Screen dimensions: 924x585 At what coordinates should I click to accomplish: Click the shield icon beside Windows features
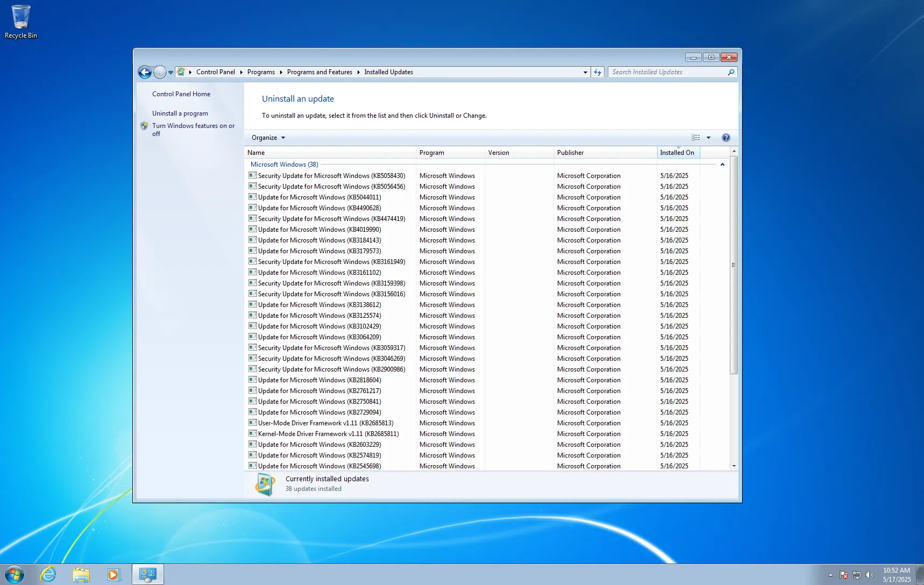coord(144,126)
